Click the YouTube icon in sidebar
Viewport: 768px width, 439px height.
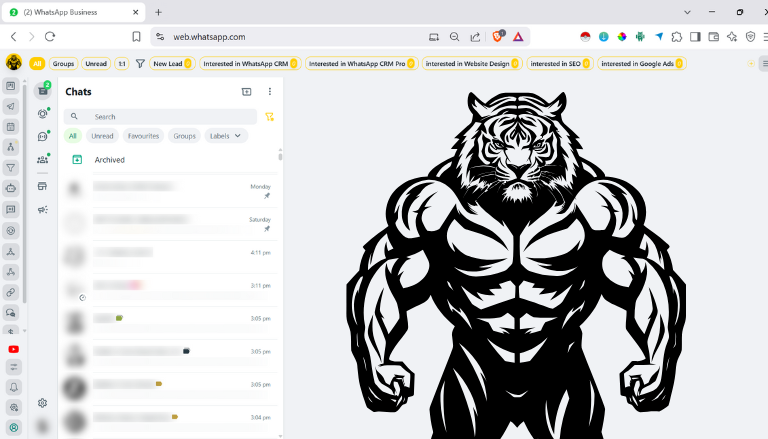(x=14, y=349)
